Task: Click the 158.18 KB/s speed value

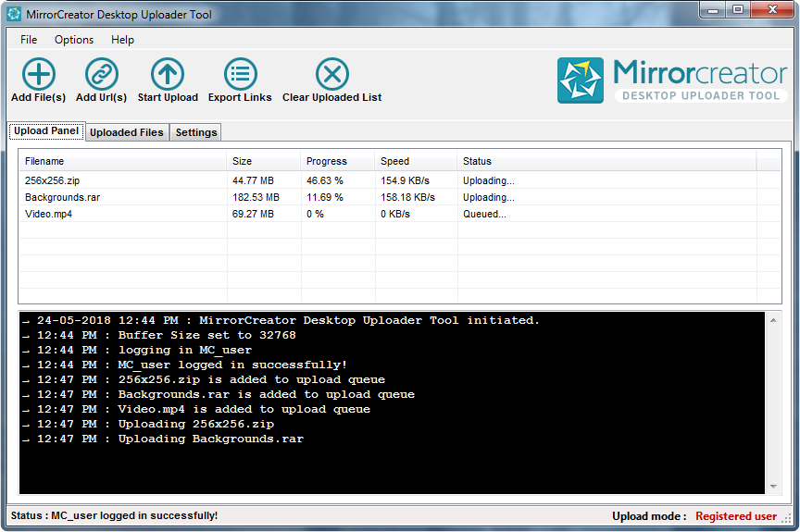Action: pos(407,197)
